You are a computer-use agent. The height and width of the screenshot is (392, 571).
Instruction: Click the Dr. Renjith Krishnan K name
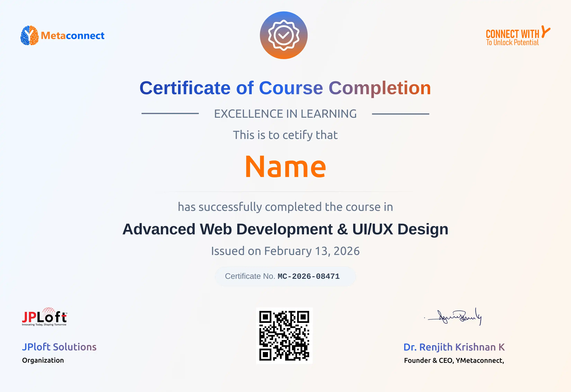click(x=454, y=347)
